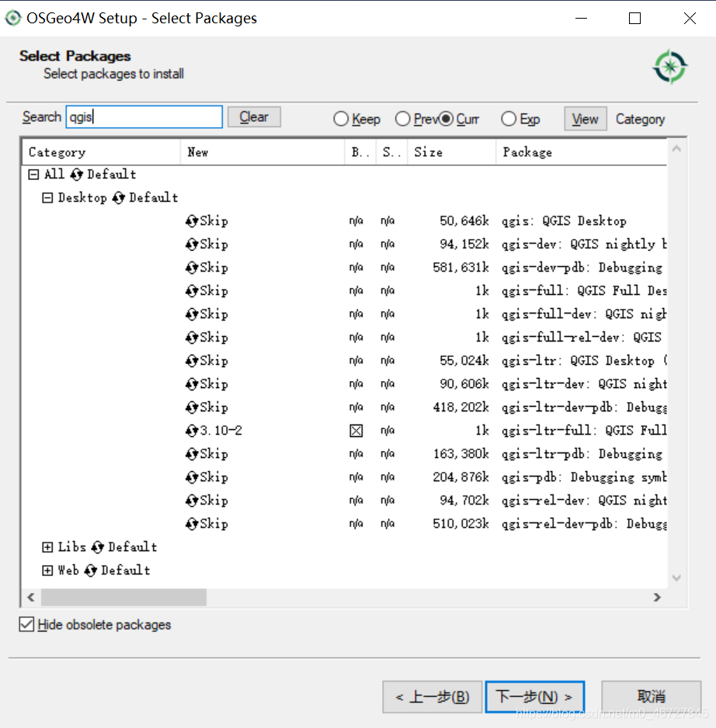Click the 3.10-2 version text

(221, 431)
